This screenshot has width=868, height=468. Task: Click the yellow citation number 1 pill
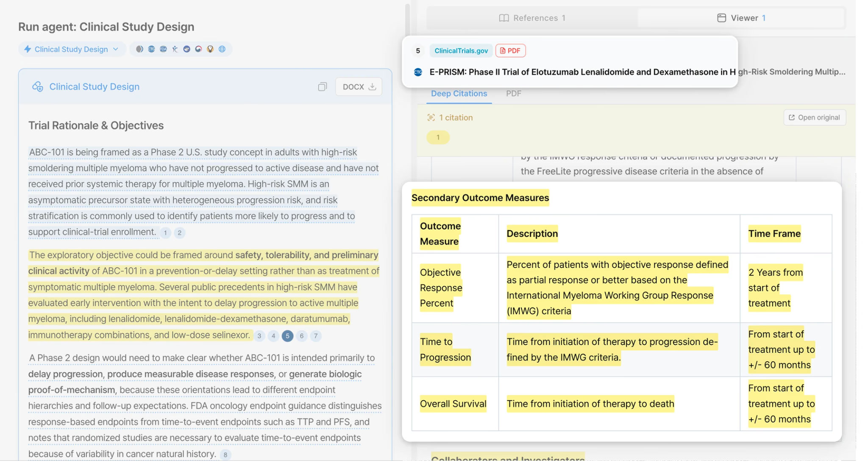438,137
